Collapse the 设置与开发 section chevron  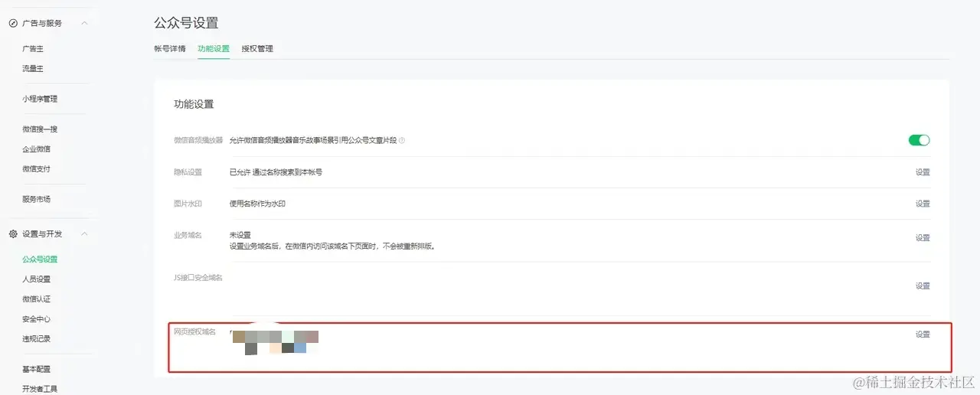point(84,234)
